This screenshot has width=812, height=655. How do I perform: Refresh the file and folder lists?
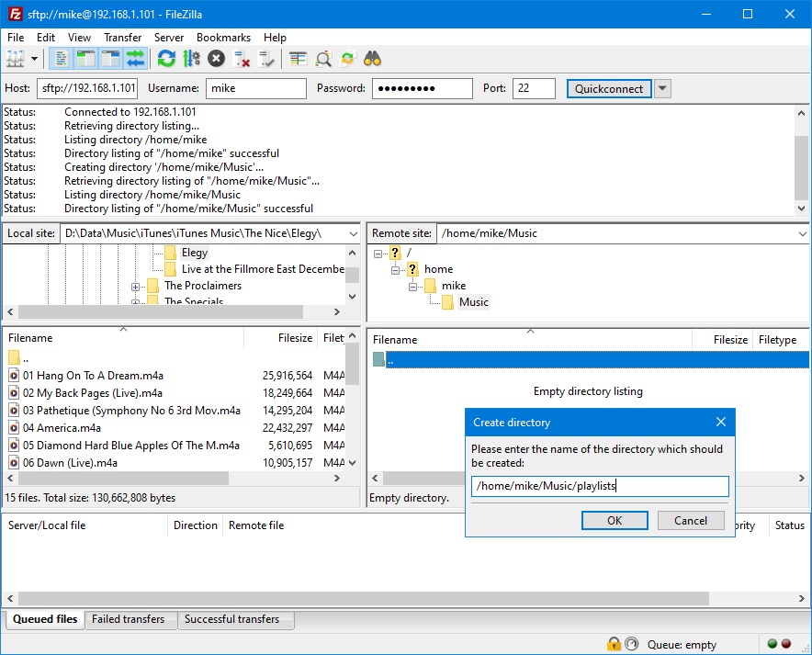167,59
